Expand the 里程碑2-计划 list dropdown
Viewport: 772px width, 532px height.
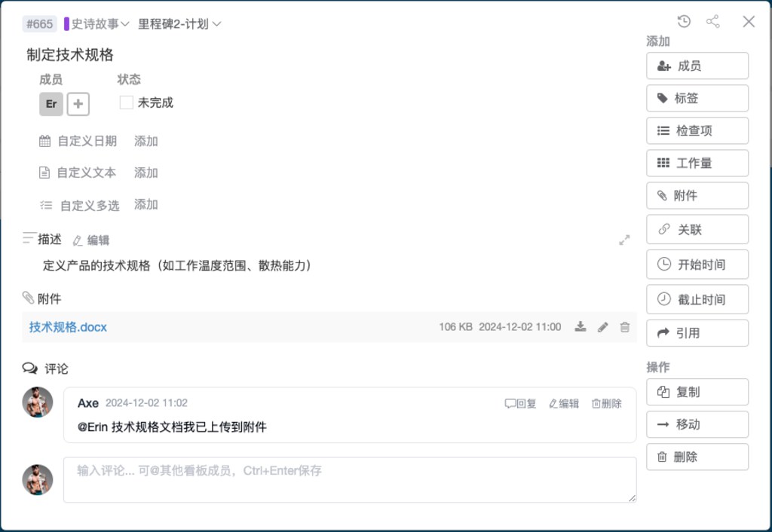click(179, 24)
